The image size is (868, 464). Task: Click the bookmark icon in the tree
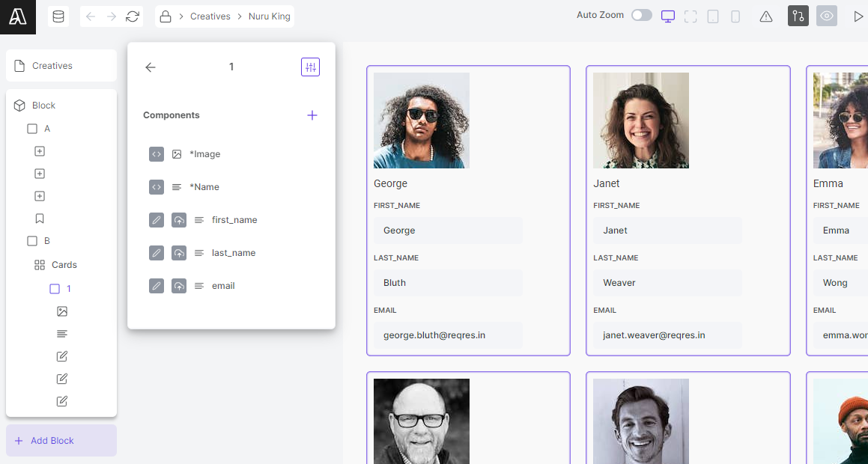coord(40,219)
